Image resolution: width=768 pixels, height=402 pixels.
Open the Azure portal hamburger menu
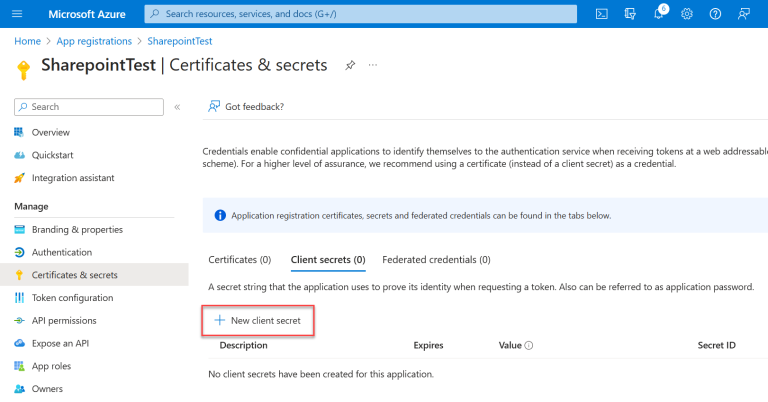pyautogui.click(x=17, y=14)
